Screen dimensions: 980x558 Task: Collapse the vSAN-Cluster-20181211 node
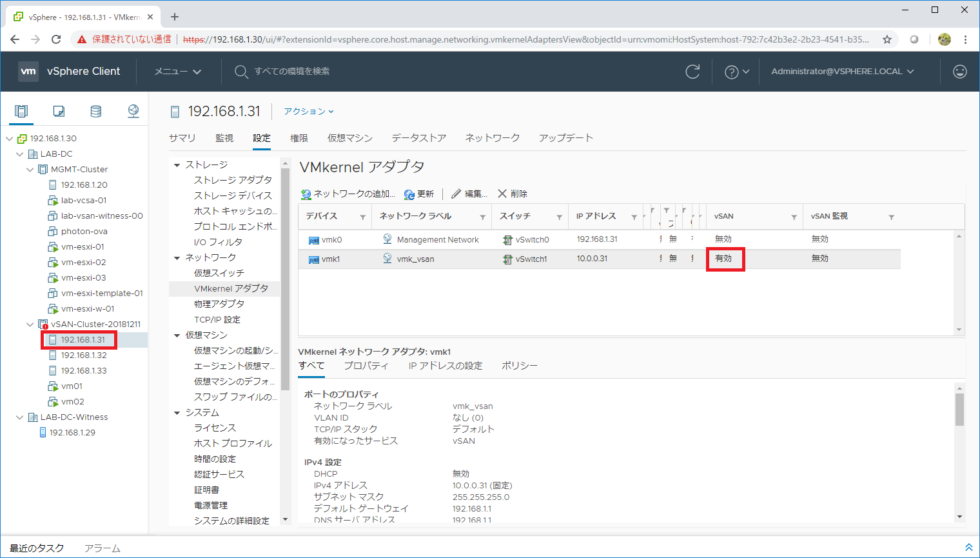tap(30, 324)
